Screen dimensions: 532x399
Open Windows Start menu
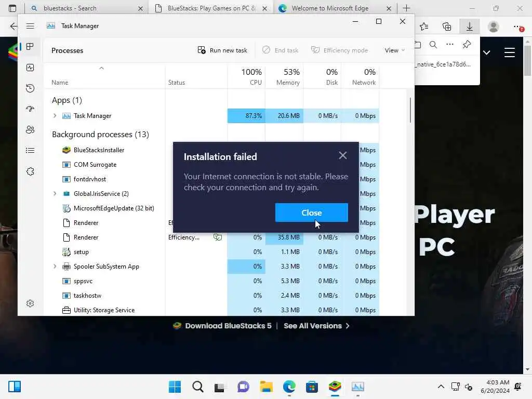point(175,387)
